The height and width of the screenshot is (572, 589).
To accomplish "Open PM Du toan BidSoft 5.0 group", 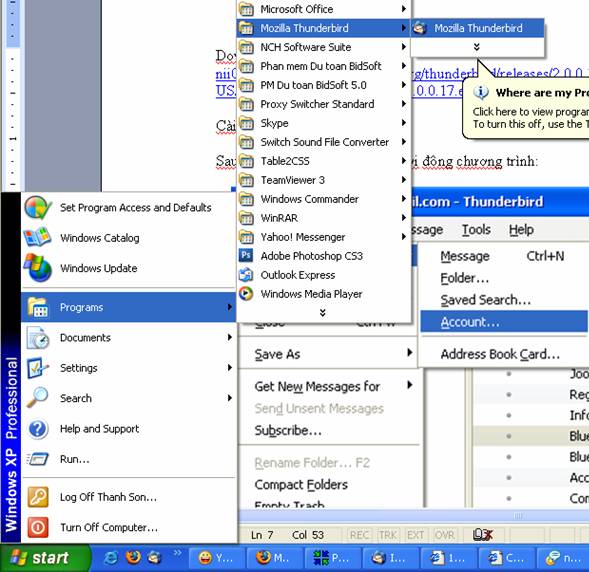I will point(324,85).
